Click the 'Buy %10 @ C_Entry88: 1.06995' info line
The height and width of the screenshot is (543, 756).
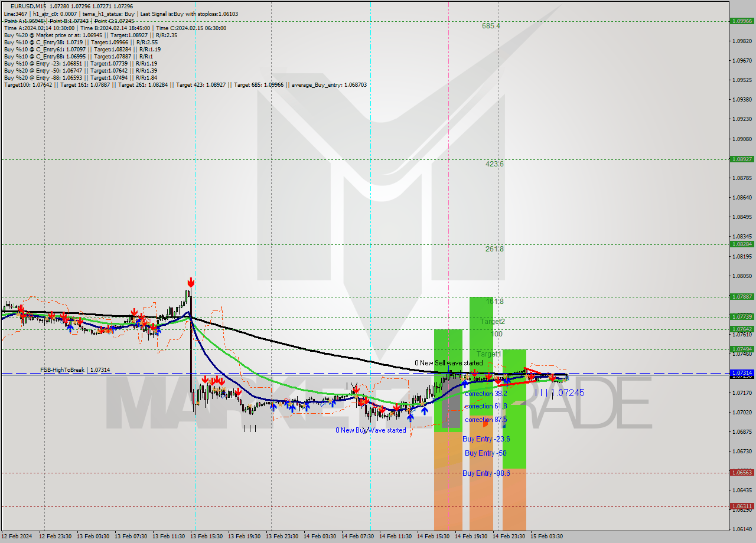click(78, 56)
